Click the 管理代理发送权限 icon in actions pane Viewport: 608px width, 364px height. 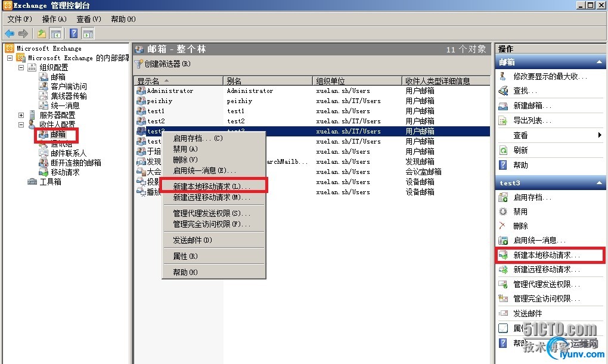(503, 285)
